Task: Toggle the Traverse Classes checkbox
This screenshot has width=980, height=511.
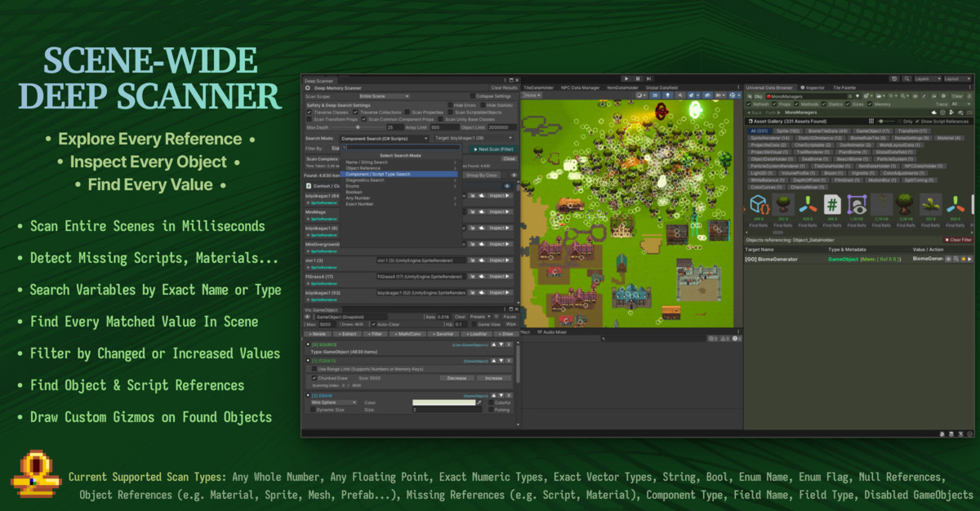Action: coord(310,112)
